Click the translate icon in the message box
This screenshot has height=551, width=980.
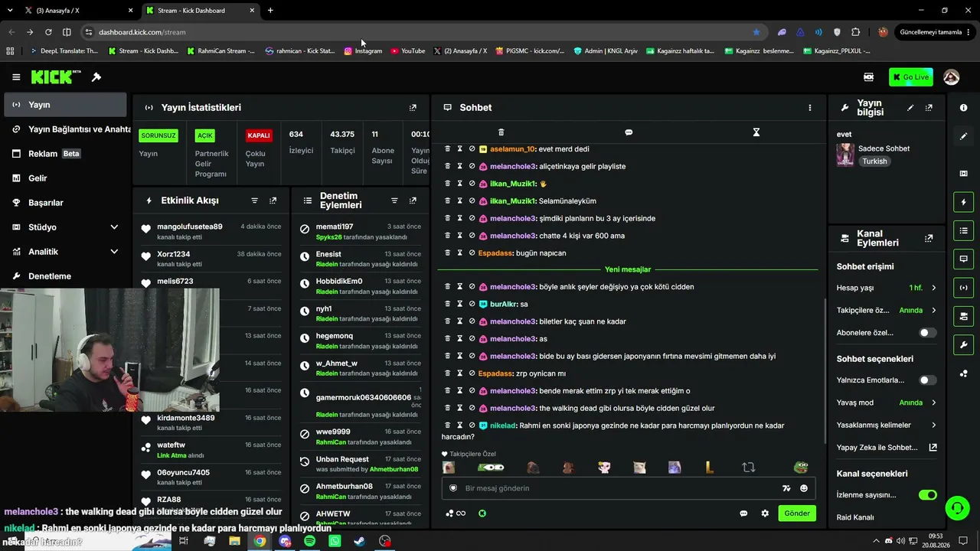(786, 488)
